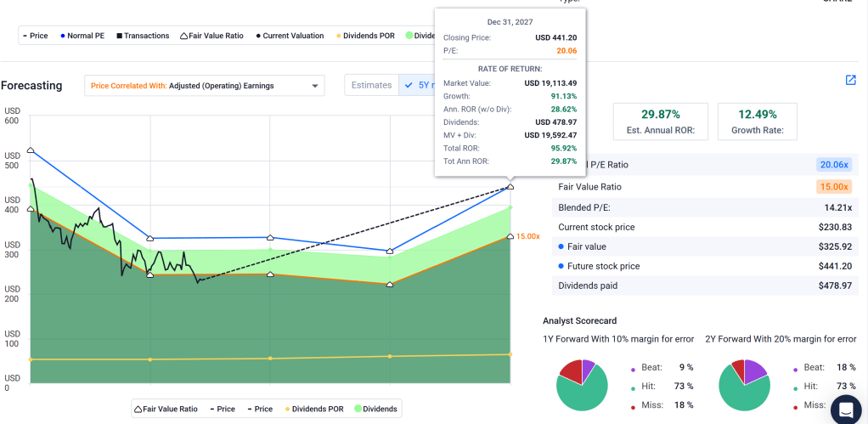Open the external link icon above the ROR panel
Viewport: 868px width, 424px height.
[x=850, y=80]
